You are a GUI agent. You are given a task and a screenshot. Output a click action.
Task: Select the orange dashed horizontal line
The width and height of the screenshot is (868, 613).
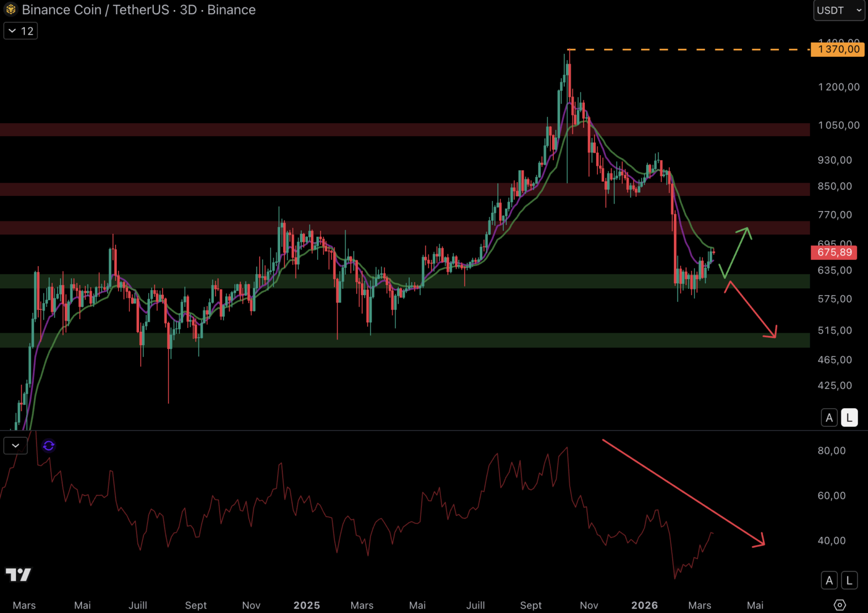pos(681,50)
